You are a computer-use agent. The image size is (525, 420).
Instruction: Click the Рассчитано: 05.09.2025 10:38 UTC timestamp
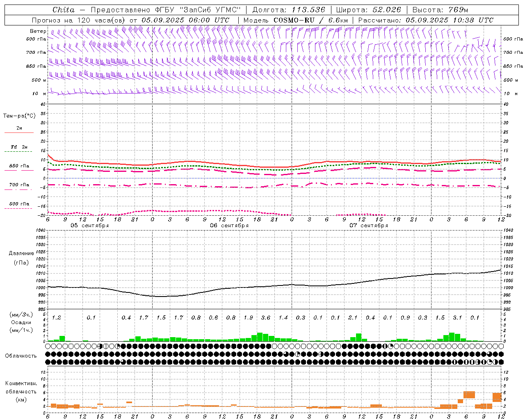tap(426, 20)
